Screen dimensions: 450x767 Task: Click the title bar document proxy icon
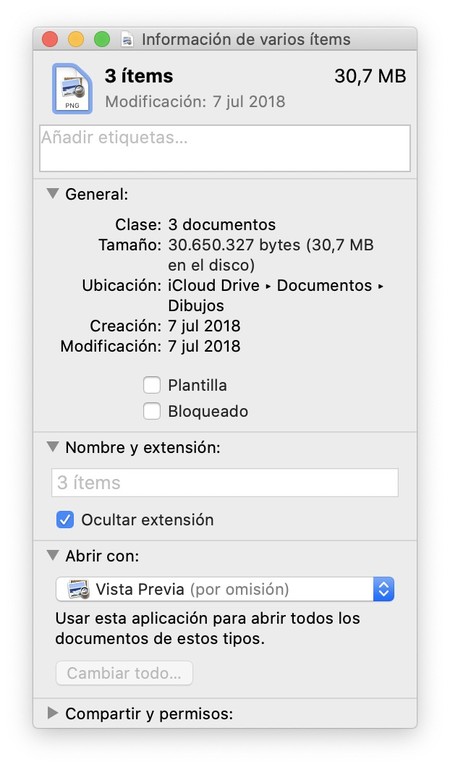click(x=127, y=40)
